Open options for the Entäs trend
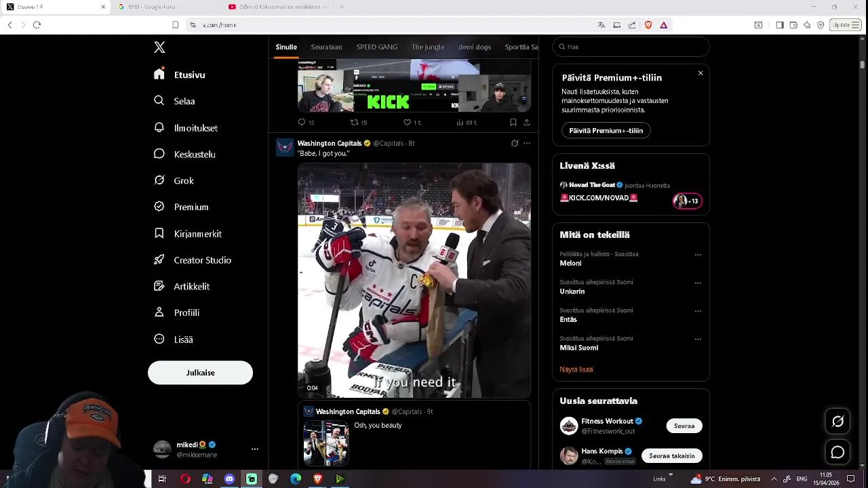Image resolution: width=868 pixels, height=488 pixels. pyautogui.click(x=698, y=311)
